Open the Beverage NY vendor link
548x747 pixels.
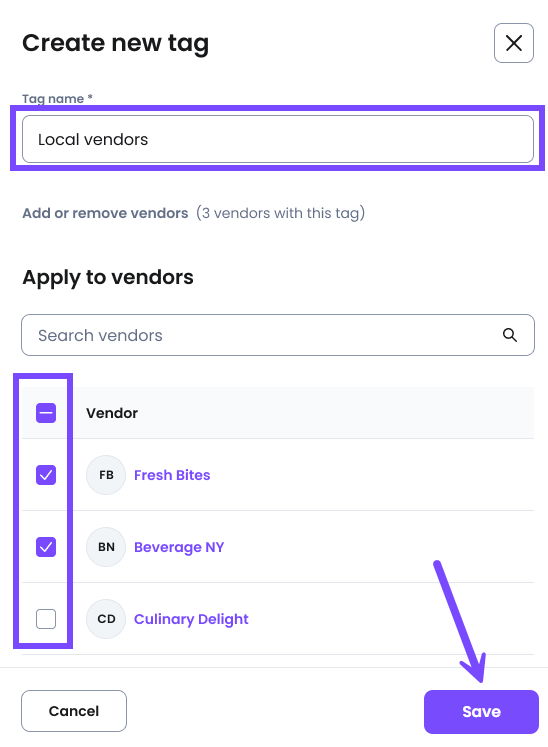click(179, 547)
